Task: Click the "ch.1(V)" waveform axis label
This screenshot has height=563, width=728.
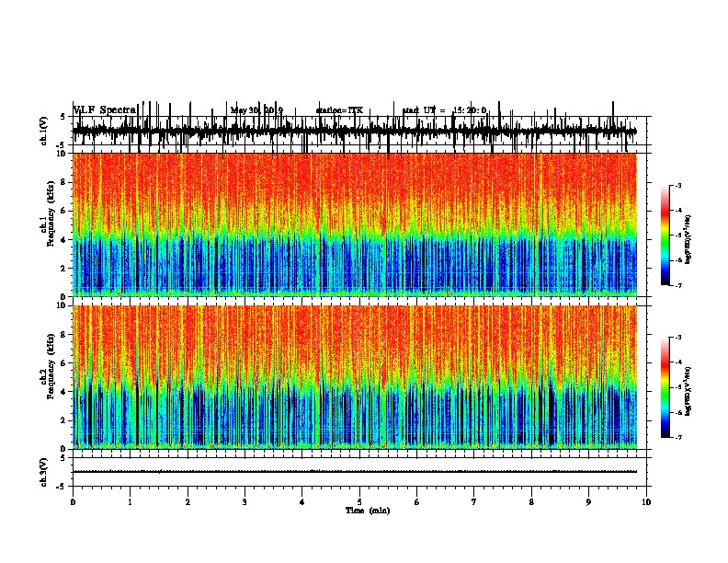Action: pyautogui.click(x=44, y=131)
